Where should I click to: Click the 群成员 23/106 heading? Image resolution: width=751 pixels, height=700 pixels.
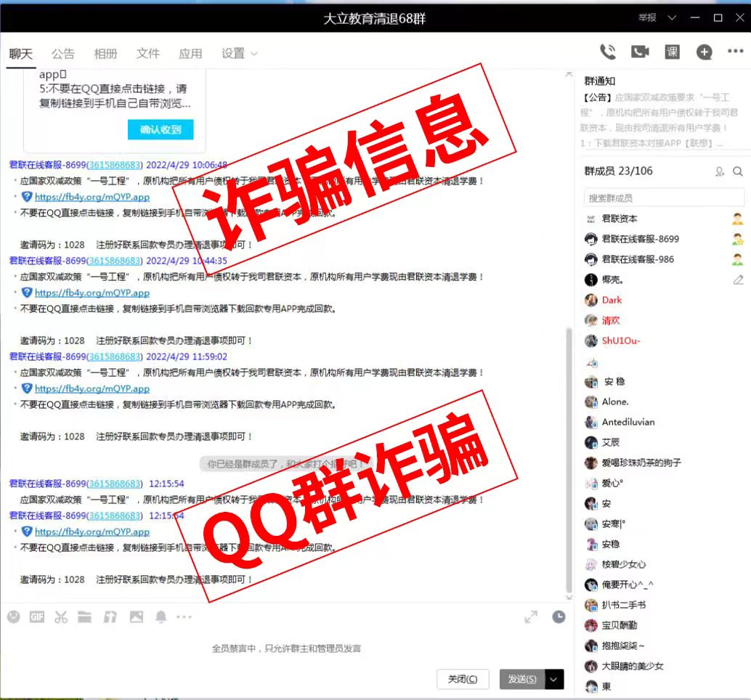[618, 171]
